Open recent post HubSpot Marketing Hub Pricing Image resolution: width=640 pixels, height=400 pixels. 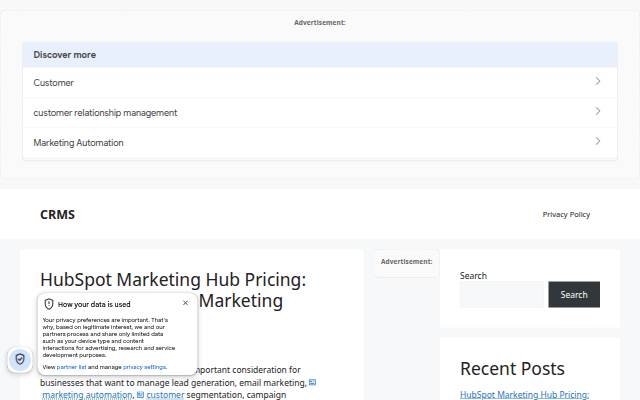pyautogui.click(x=524, y=394)
